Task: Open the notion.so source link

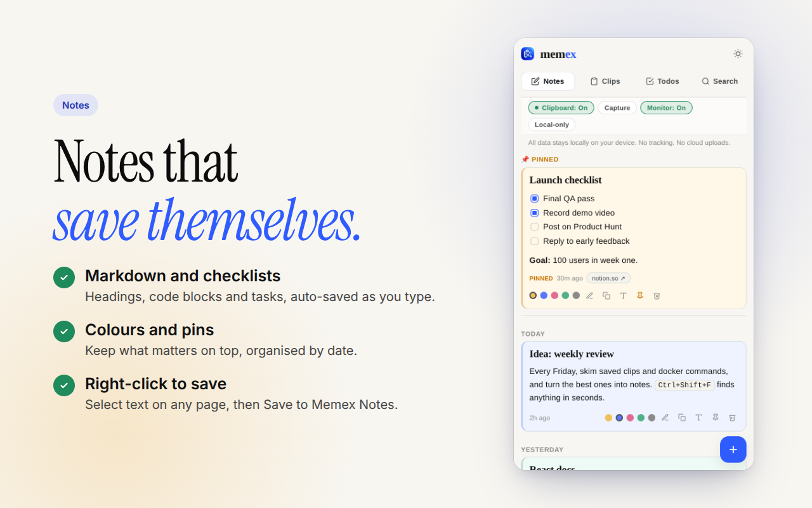Action: pos(608,278)
